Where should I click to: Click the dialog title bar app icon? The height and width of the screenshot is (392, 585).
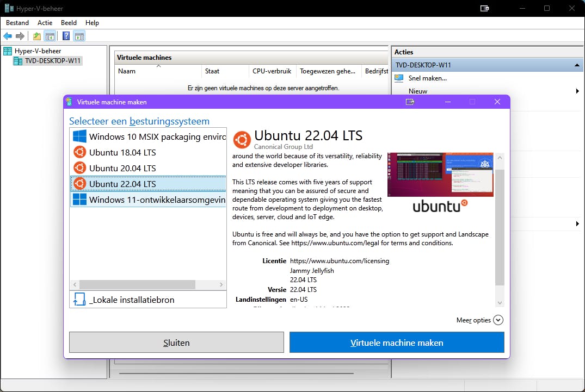click(x=69, y=102)
